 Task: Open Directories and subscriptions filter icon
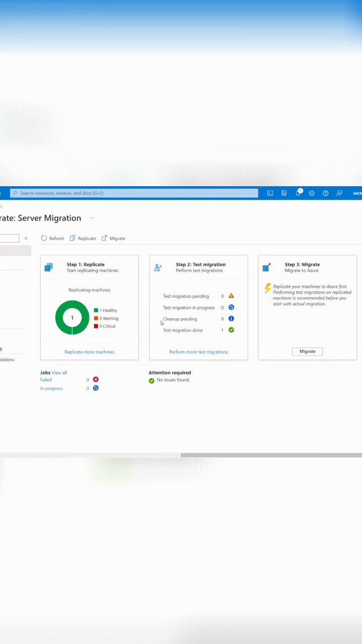point(284,193)
